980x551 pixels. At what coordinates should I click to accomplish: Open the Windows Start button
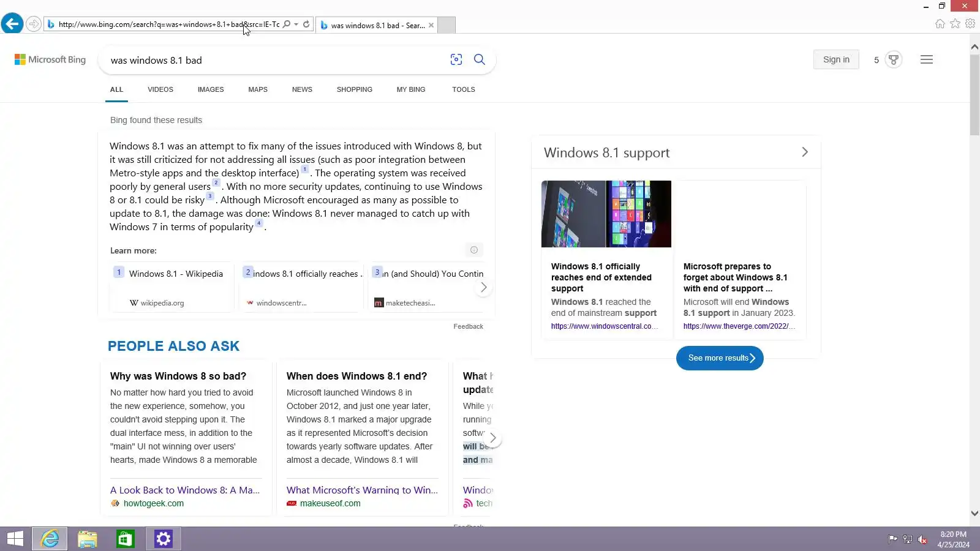15,539
